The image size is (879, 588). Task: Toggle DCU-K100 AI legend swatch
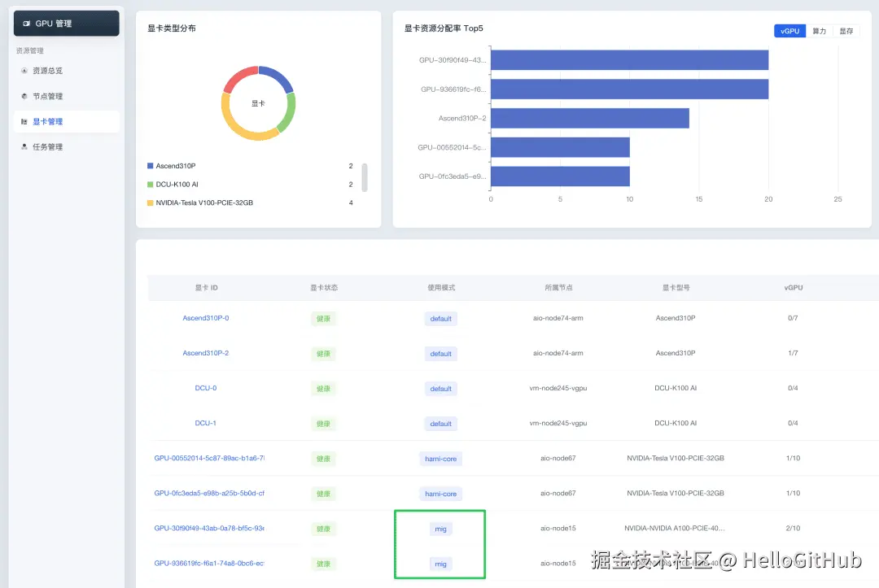(x=151, y=185)
